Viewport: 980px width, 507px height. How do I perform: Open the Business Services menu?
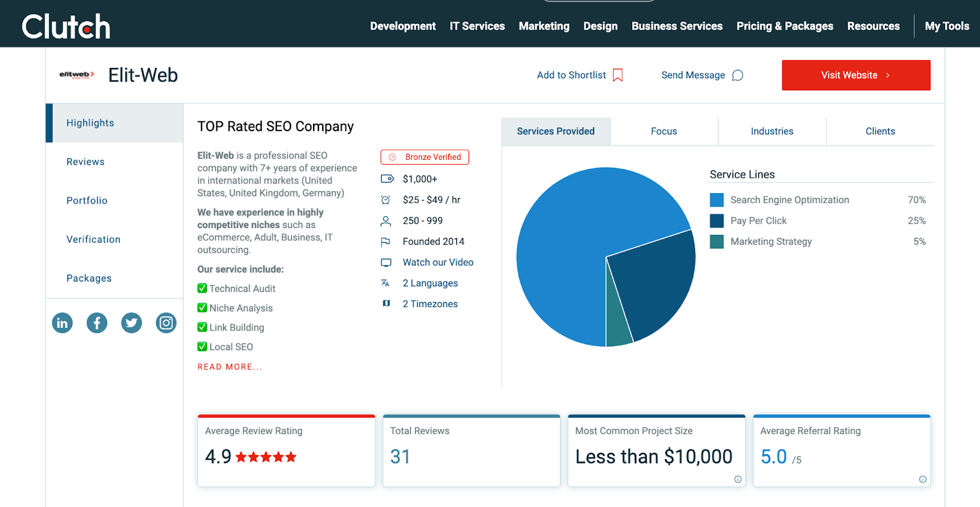click(x=677, y=26)
